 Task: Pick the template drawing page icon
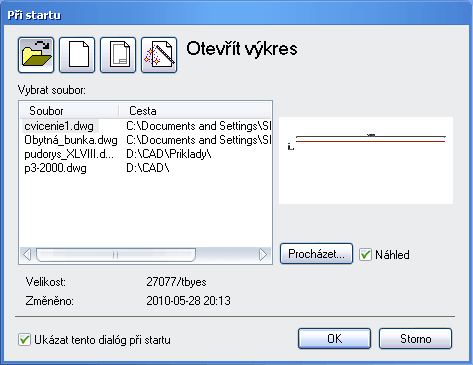[118, 55]
